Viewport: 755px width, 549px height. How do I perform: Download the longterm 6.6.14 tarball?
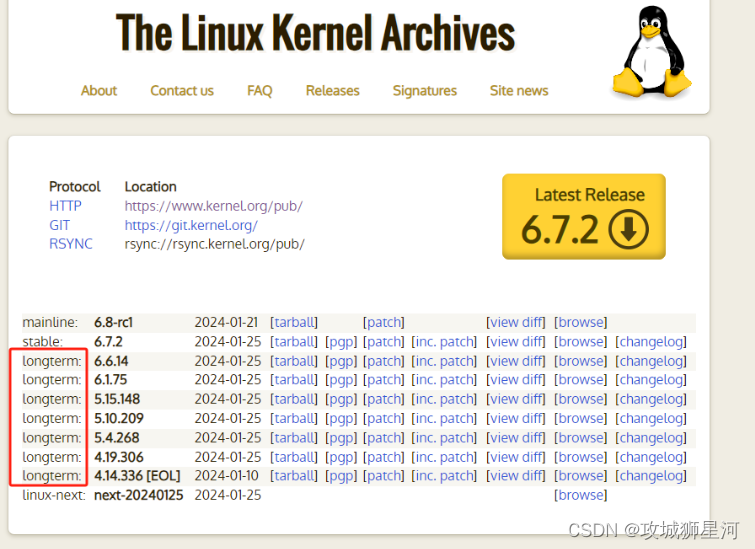click(x=294, y=361)
